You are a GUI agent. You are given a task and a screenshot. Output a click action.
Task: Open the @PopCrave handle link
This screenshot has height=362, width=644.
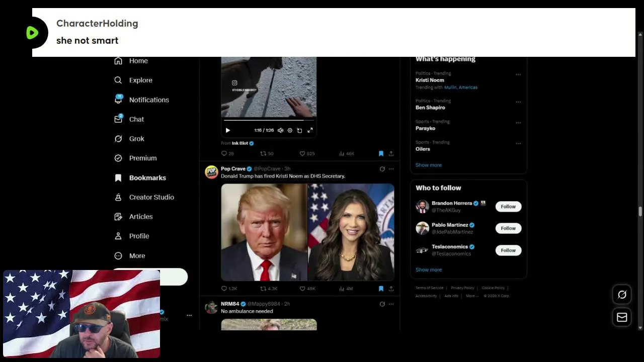click(267, 169)
